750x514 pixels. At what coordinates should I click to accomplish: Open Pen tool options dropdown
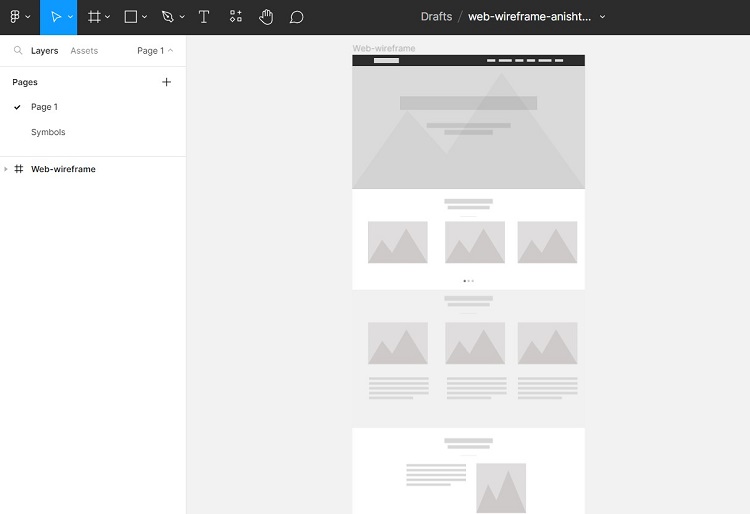pos(182,17)
